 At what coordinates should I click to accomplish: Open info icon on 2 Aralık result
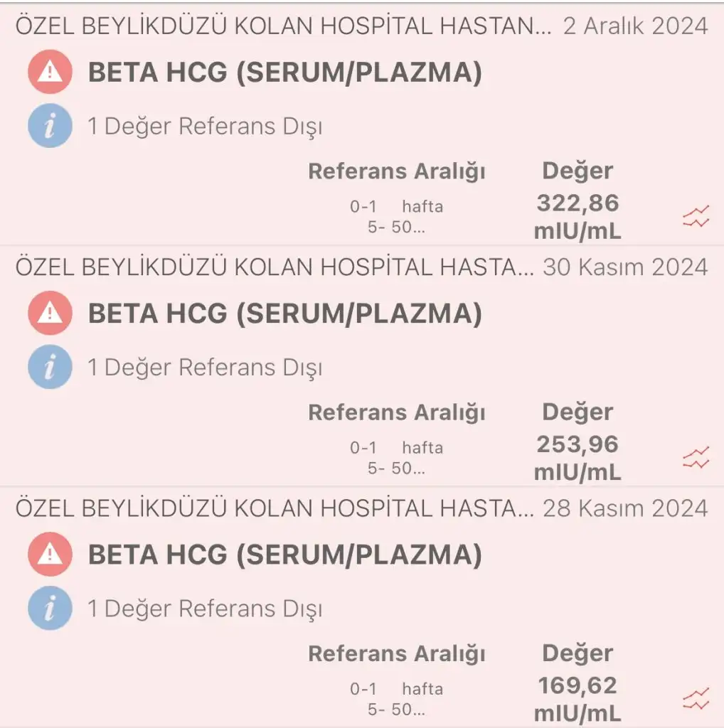click(50, 126)
